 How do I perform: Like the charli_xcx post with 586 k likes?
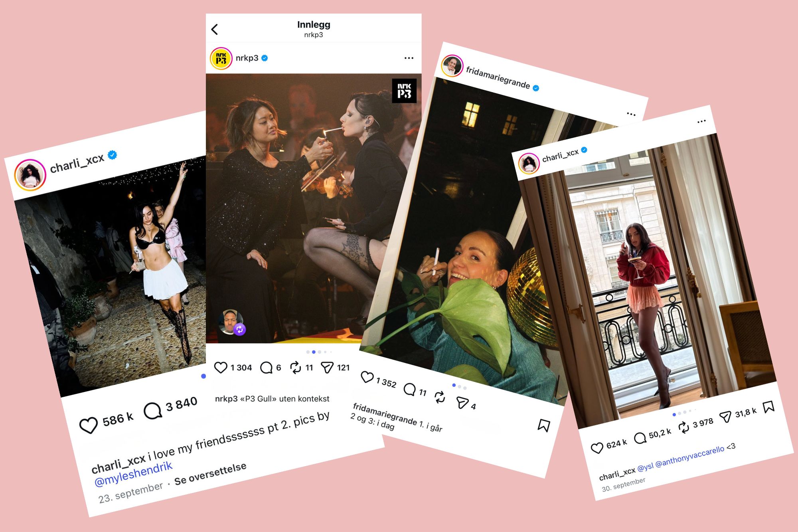coord(89,425)
